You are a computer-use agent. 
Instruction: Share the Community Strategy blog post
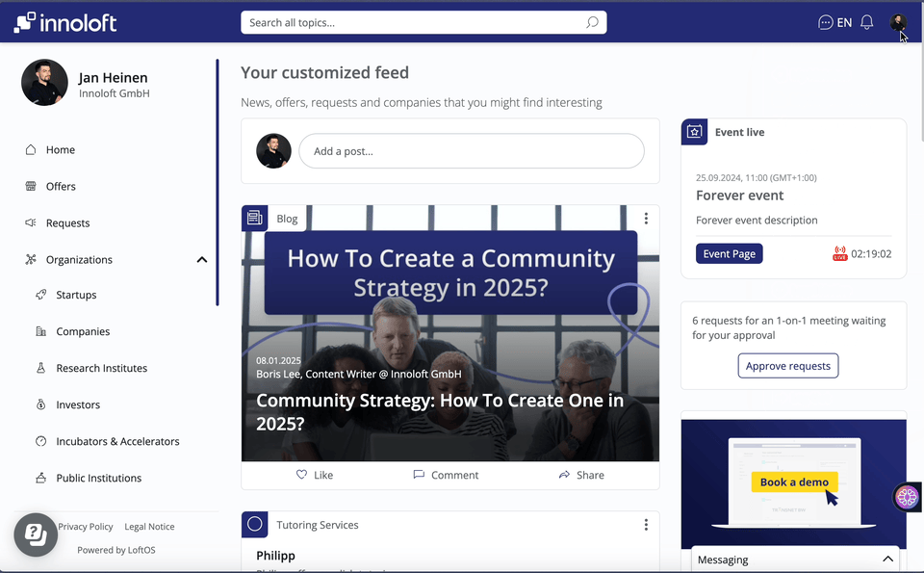581,475
